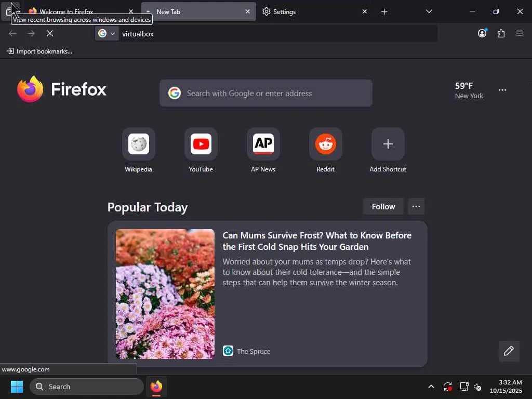The image size is (532, 399).
Task: Click the customize pencil icon
Action: 509,351
